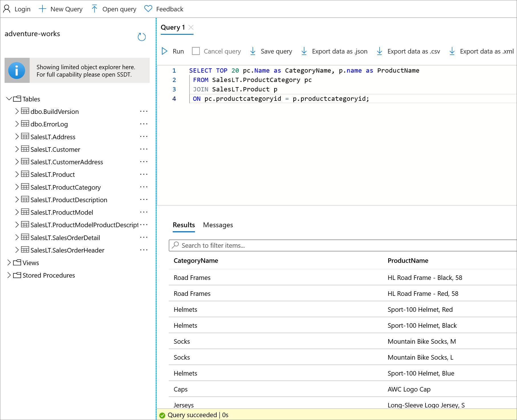Click the Save query download icon
Viewport: 517px width, 420px height.
253,51
